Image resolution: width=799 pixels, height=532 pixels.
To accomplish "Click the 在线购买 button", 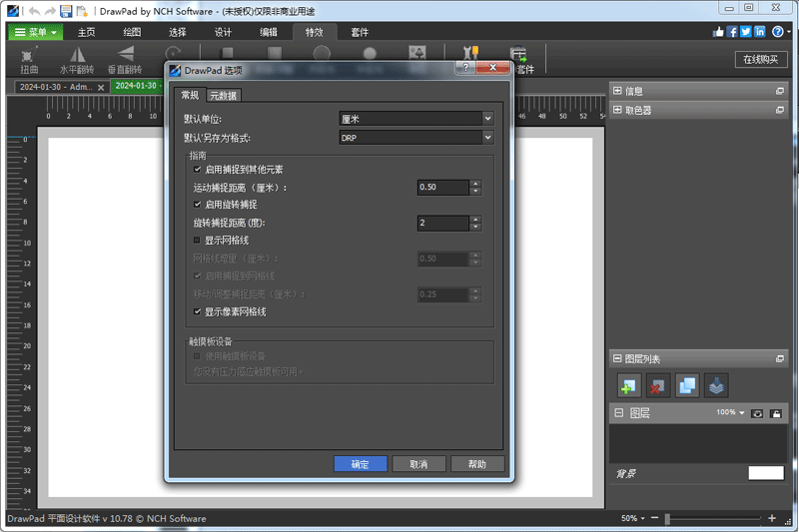I will [761, 59].
